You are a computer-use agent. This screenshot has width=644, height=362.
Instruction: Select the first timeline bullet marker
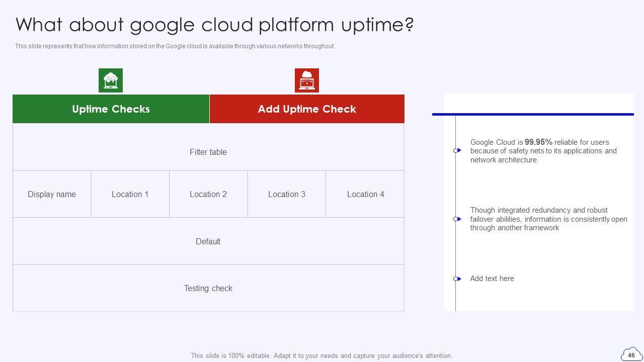point(457,151)
